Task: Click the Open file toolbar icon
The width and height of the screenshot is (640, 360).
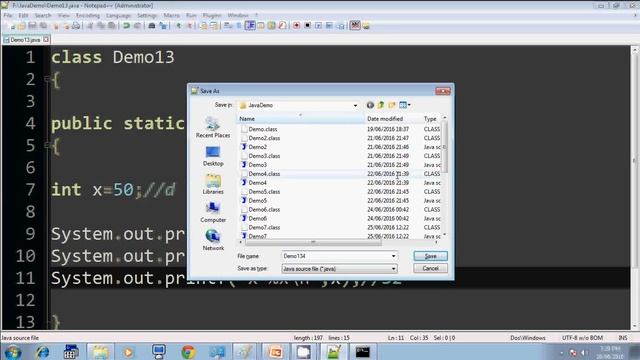Action: coord(21,26)
